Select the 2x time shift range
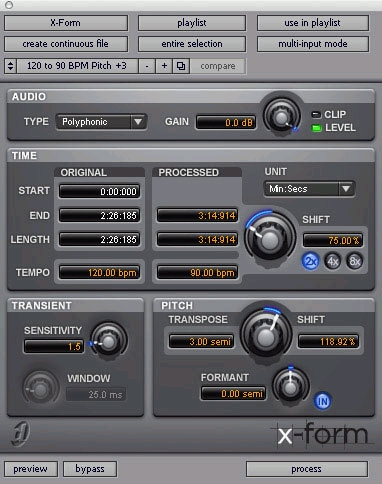 click(311, 261)
